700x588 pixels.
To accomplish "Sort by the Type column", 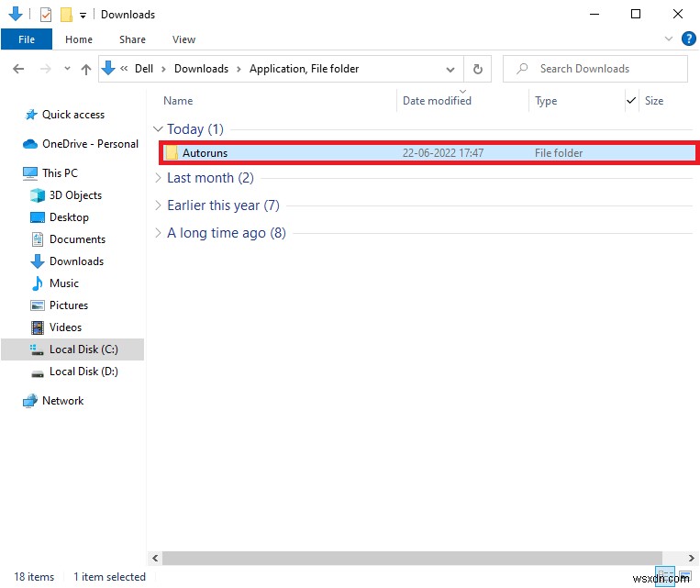I will [x=546, y=101].
